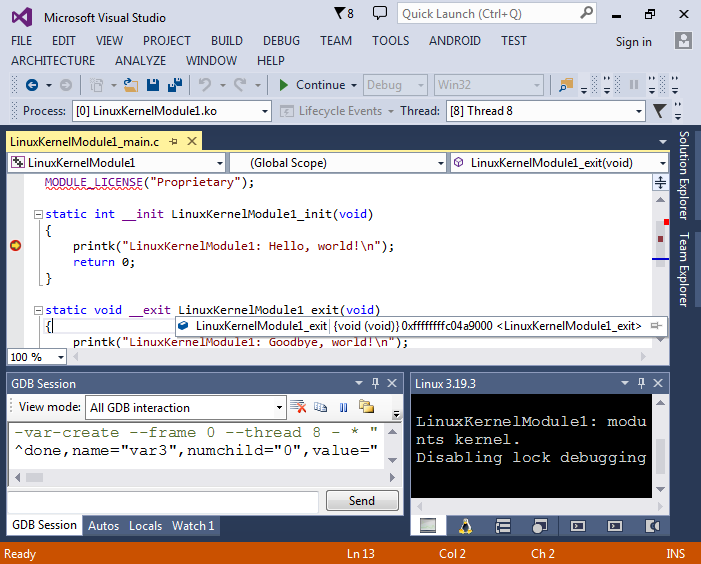The width and height of the screenshot is (701, 564).
Task: Click the GDB command input field
Action: point(164,501)
